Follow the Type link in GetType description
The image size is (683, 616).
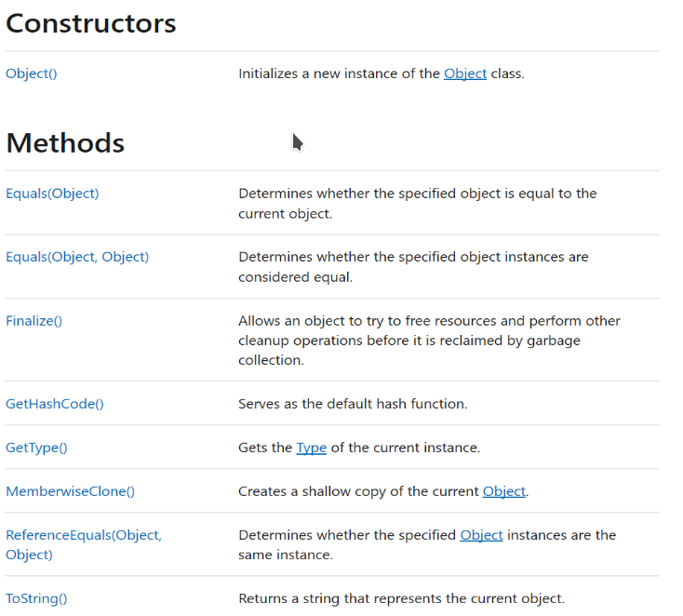[x=311, y=448]
